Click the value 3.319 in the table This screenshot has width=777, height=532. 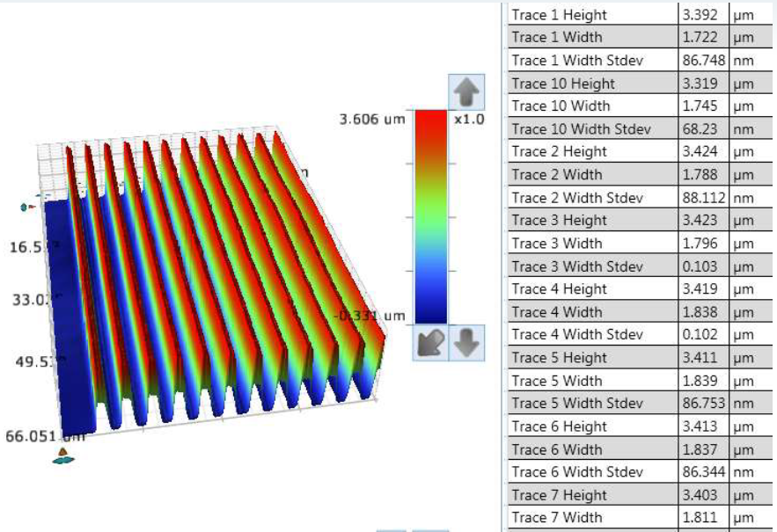(x=700, y=84)
